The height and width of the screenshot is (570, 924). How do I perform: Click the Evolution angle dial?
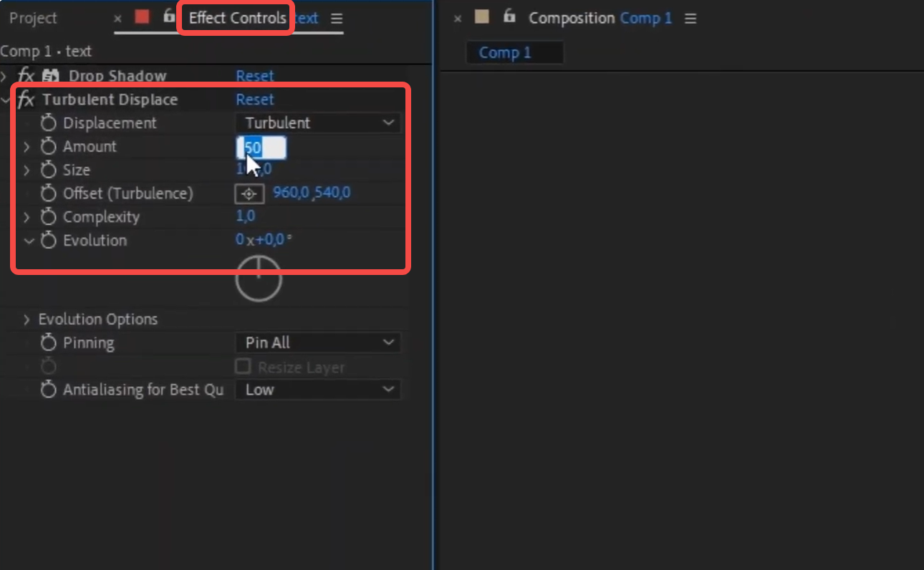tap(259, 279)
